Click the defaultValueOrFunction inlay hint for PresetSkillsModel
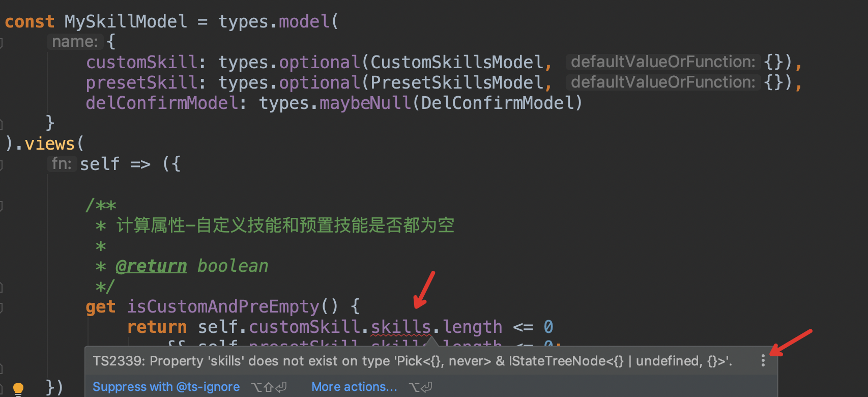This screenshot has width=868, height=397. pos(662,82)
